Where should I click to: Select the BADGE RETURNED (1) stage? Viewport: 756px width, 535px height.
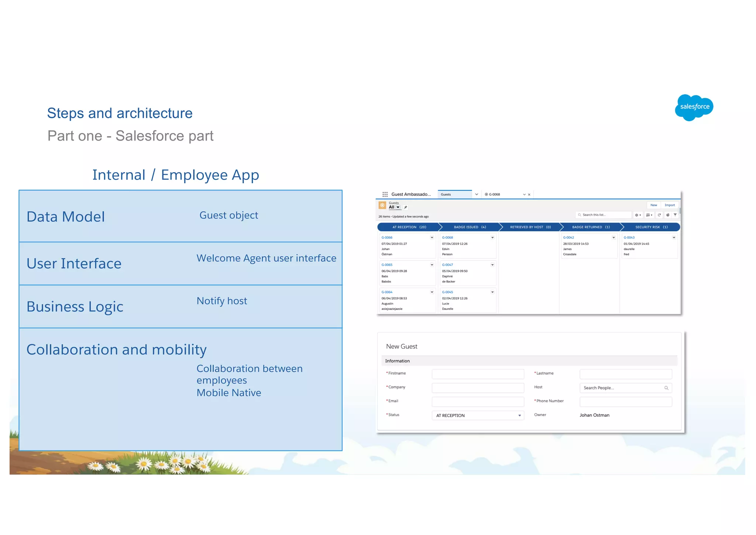[x=591, y=227]
